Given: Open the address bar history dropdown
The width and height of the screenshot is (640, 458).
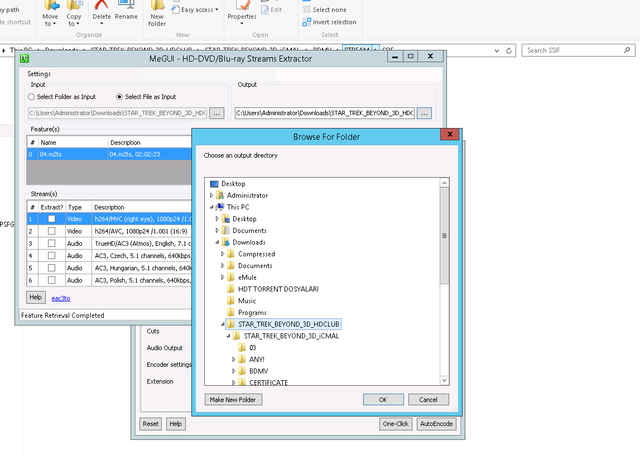Looking at the screenshot, I should coord(497,51).
